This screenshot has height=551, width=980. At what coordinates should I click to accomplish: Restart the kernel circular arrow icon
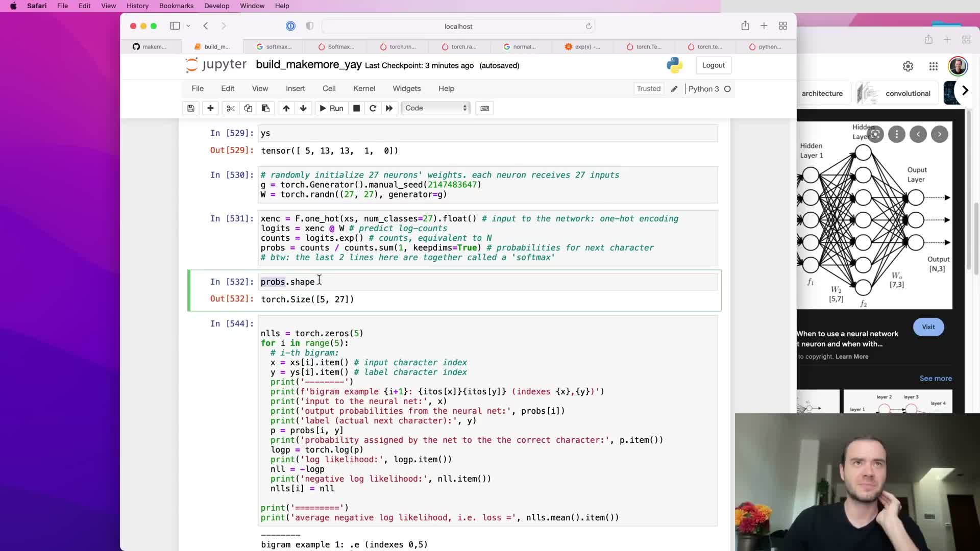tap(373, 108)
